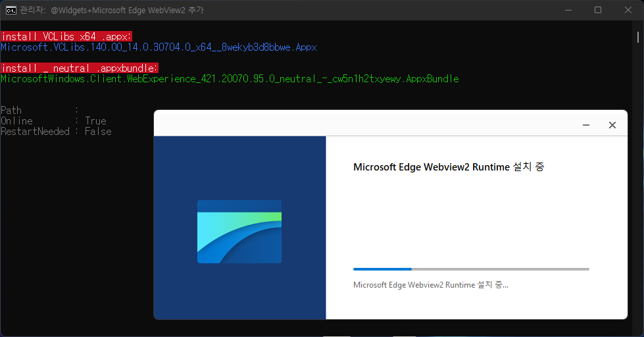Click the Webview2 Runtime logo image
644x337 pixels.
click(x=239, y=232)
